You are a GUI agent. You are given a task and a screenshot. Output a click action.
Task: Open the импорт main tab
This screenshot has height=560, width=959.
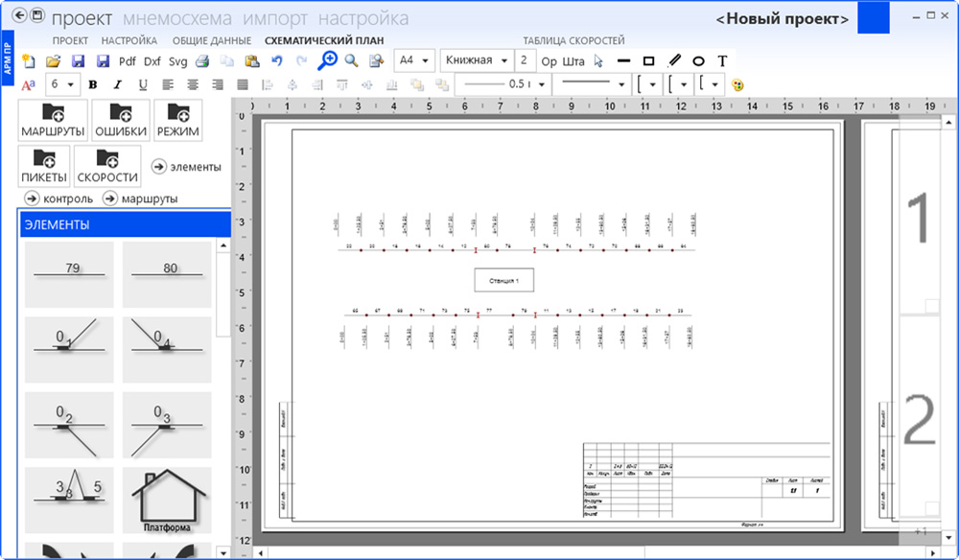point(275,18)
